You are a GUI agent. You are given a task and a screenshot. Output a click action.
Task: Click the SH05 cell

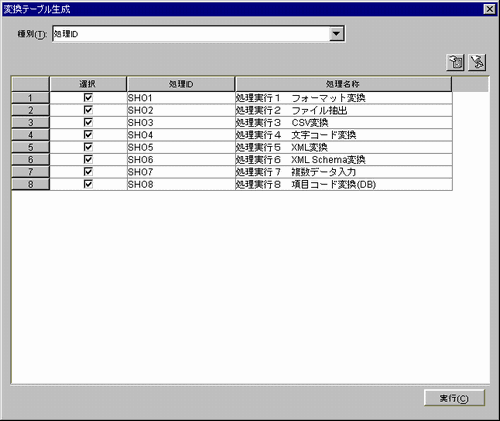point(181,147)
